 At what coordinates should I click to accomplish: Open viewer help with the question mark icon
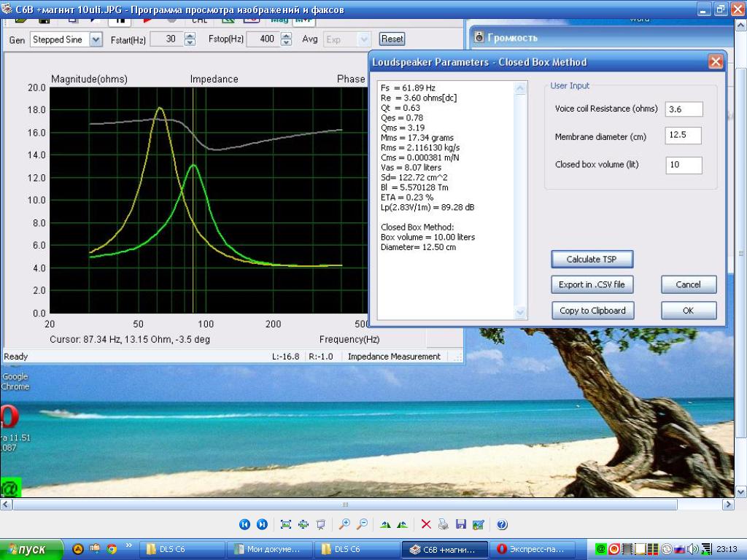(502, 524)
